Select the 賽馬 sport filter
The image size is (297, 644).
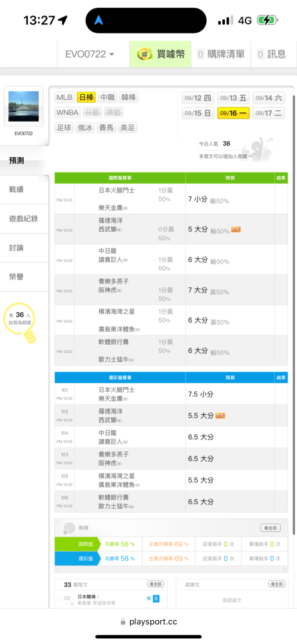coord(106,128)
